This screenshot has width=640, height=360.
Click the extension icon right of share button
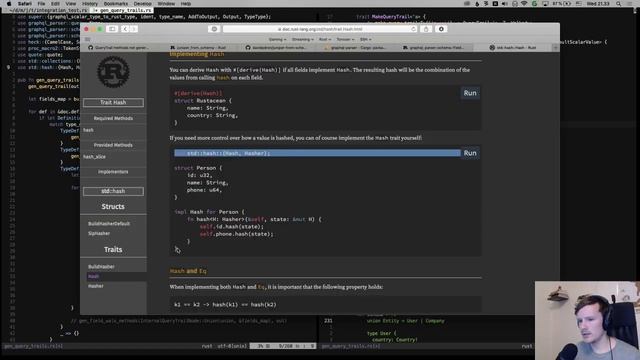(x=441, y=29)
